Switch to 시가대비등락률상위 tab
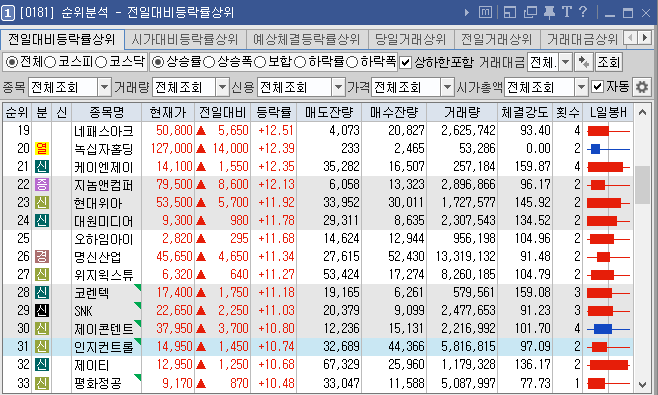This screenshot has width=658, height=395. (x=185, y=39)
